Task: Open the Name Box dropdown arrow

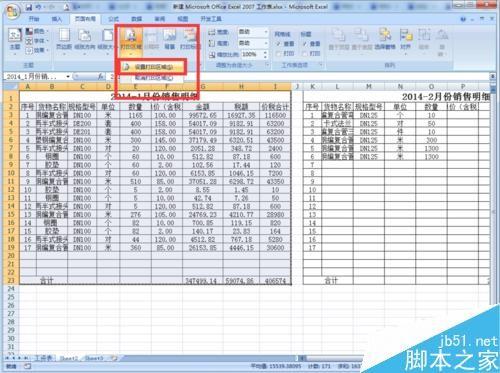Action: coord(68,77)
